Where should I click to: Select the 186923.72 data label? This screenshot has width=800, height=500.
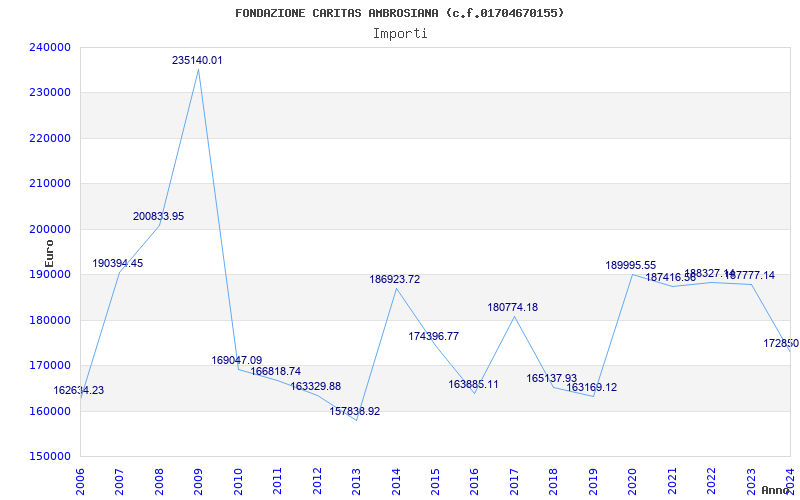pos(394,280)
